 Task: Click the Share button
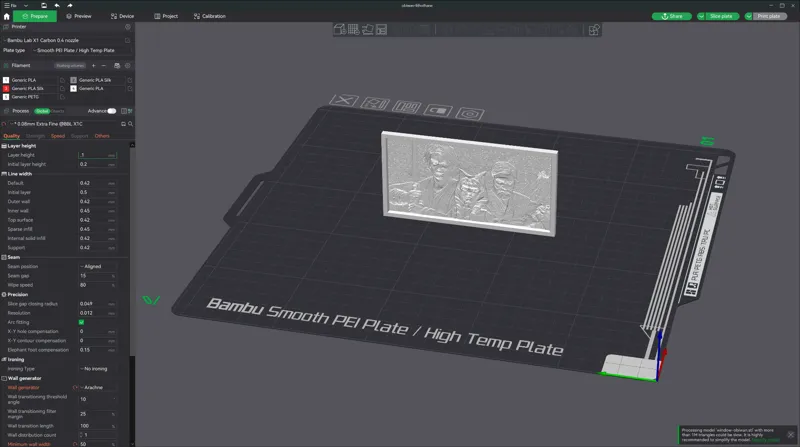coord(671,16)
